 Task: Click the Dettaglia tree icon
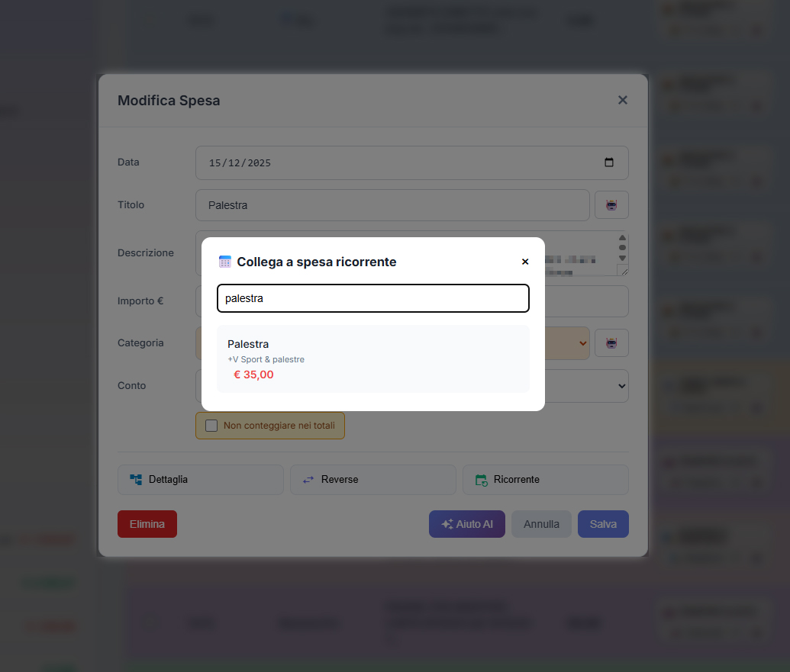click(136, 480)
